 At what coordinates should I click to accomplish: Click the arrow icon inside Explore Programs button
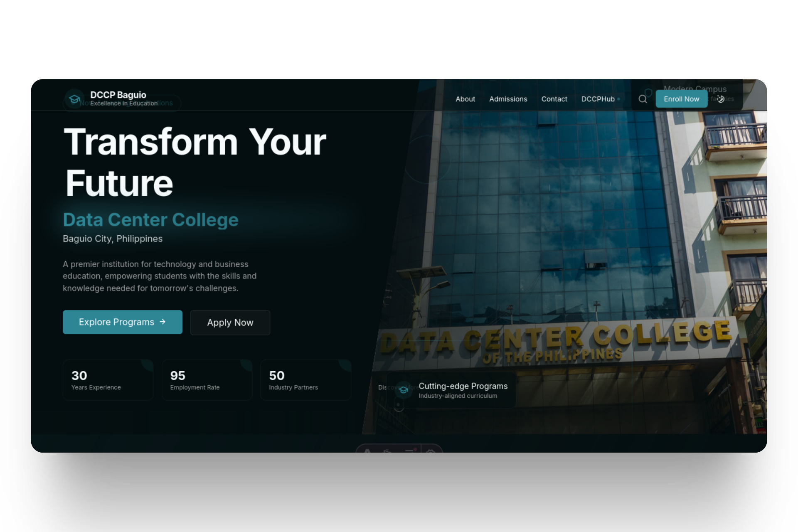[x=163, y=322]
